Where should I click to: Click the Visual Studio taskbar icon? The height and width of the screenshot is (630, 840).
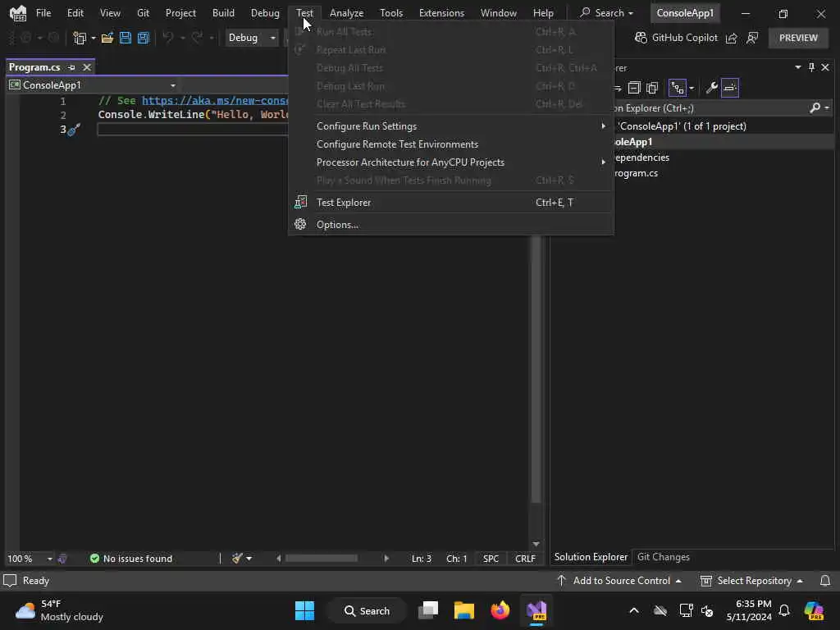(536, 610)
